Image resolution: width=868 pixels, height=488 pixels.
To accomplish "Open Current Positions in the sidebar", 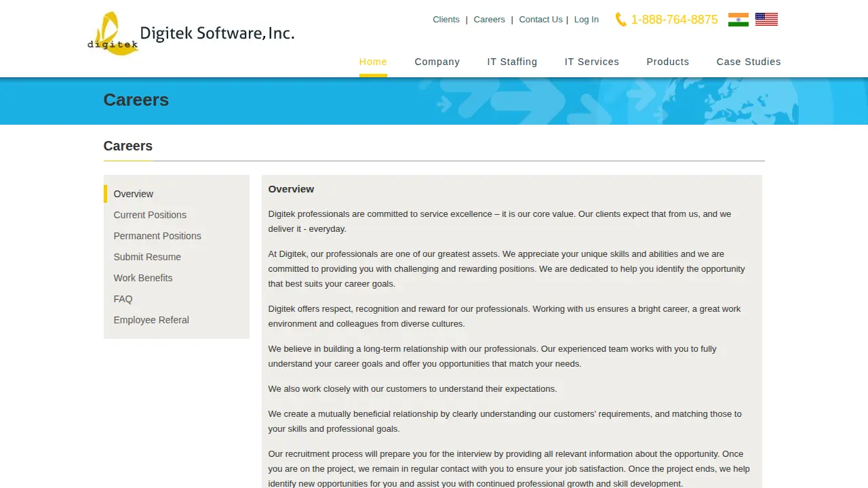I will [x=150, y=215].
